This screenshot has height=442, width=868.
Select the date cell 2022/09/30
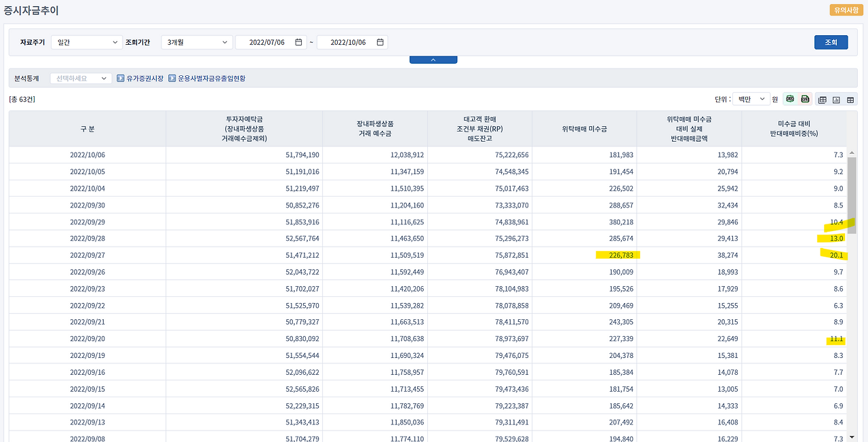click(87, 205)
